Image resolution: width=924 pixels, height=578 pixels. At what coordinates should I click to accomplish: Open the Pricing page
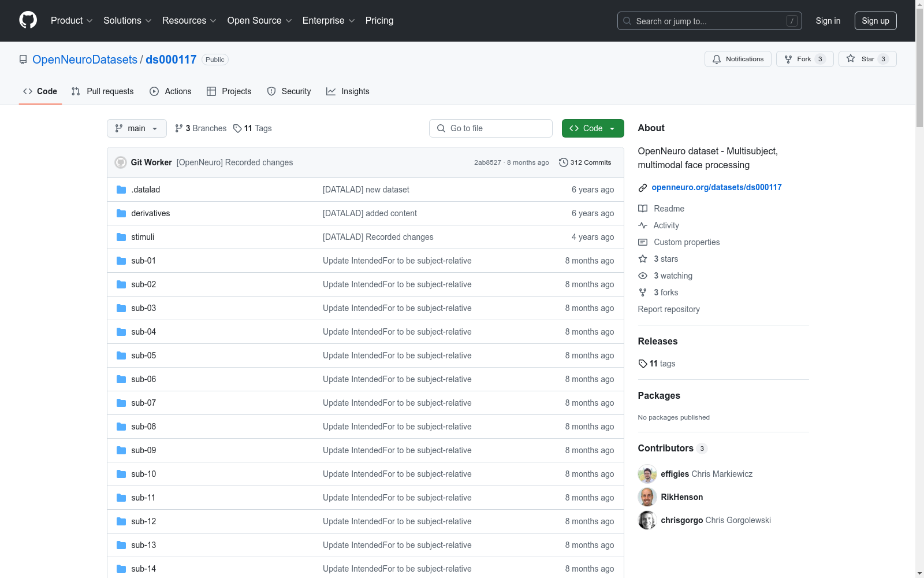(379, 21)
